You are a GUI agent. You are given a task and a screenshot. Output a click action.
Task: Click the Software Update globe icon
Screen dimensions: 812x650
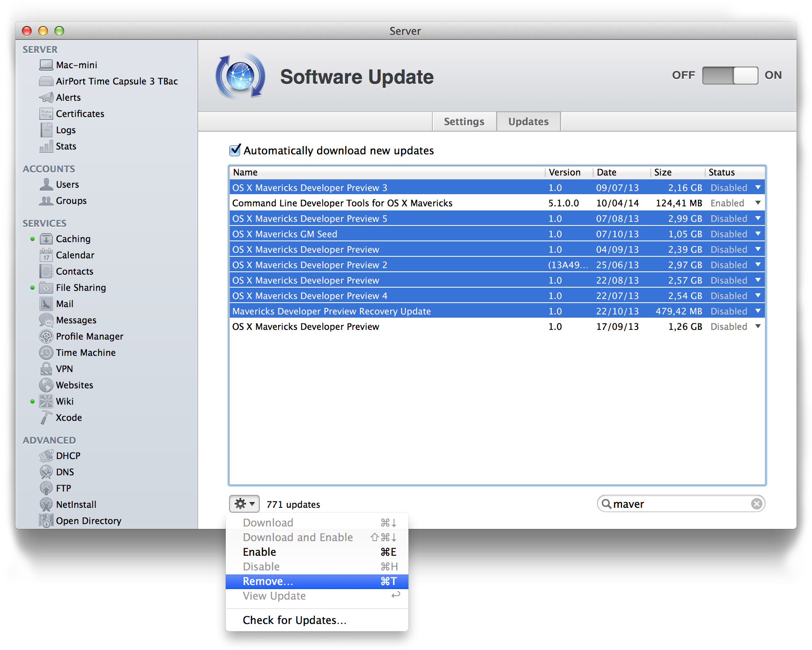[240, 76]
